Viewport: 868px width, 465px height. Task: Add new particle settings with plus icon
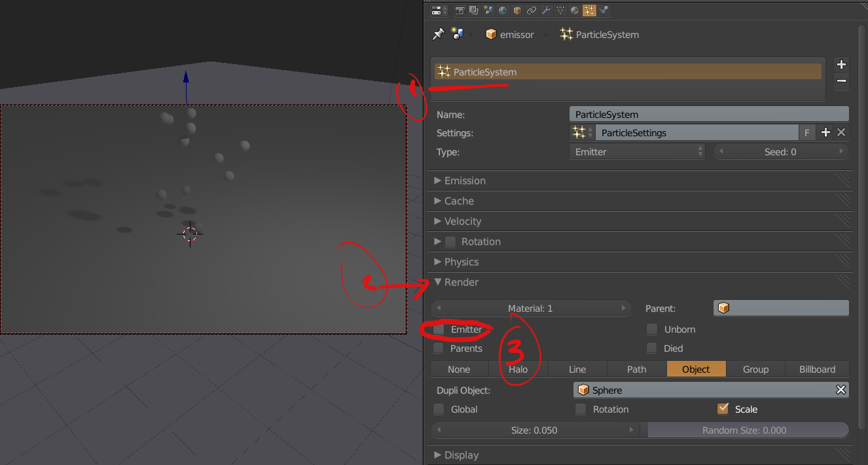[825, 132]
